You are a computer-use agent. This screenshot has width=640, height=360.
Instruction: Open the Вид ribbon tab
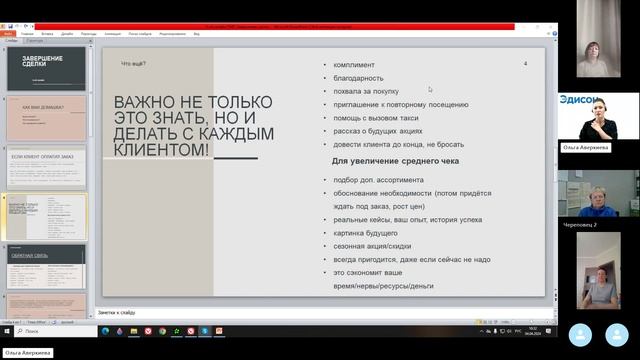point(196,34)
